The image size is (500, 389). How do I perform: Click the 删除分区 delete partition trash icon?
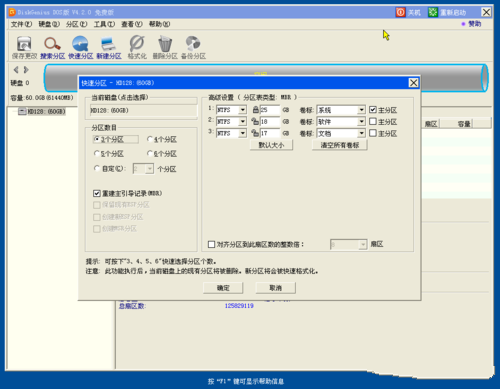[x=165, y=44]
